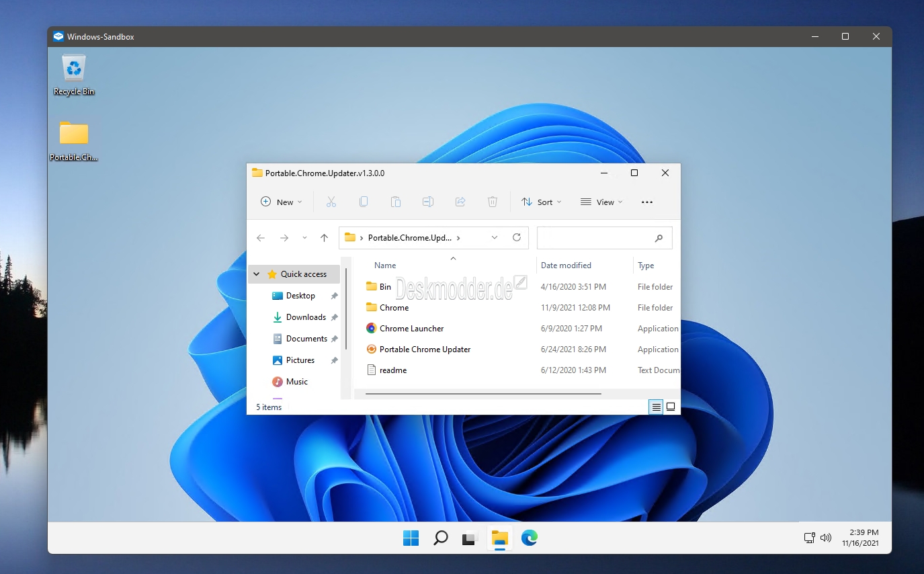Click the Paste clipboard icon
This screenshot has width=924, height=574.
pos(396,202)
